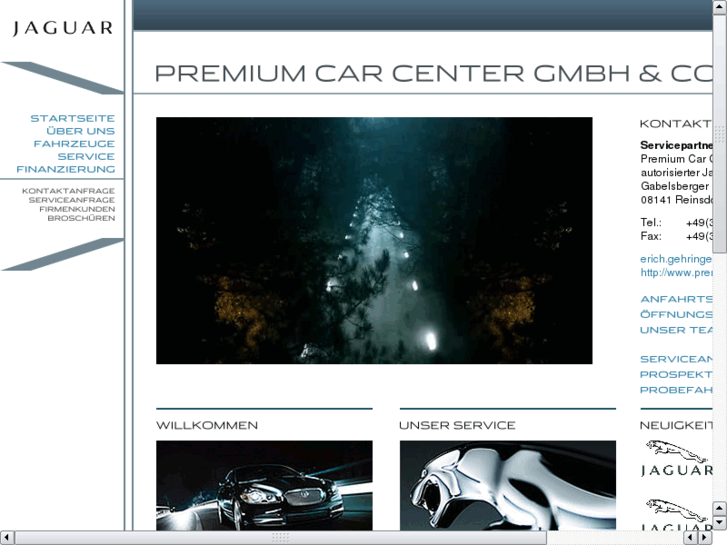Click the Unser Service heading
Image resolution: width=727 pixels, height=545 pixels.
click(457, 425)
